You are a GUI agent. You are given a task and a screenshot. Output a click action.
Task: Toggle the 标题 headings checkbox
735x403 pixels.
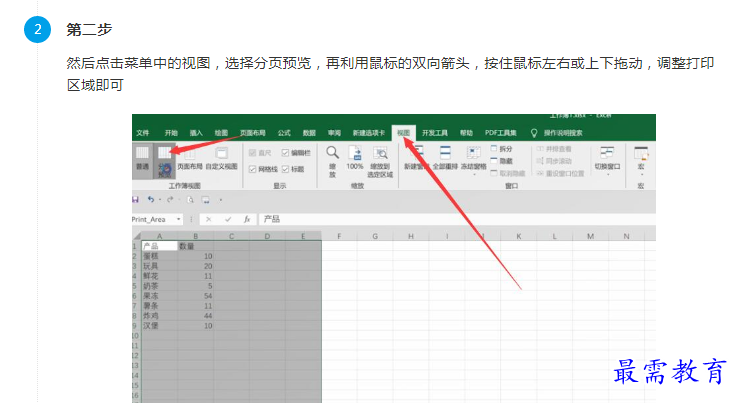285,169
